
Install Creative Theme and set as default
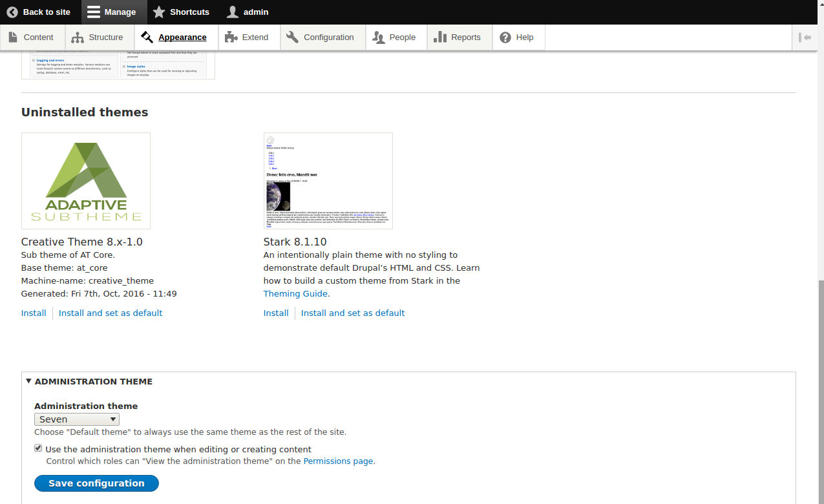[111, 313]
